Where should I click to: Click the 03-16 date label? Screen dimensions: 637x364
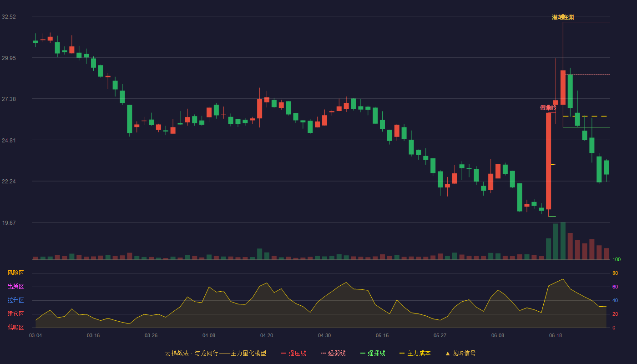(93, 335)
